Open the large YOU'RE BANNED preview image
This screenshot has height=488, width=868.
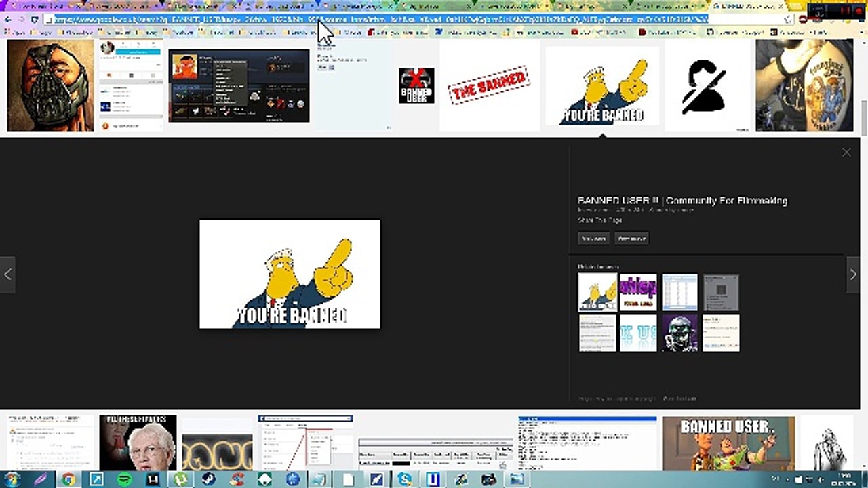pos(290,274)
